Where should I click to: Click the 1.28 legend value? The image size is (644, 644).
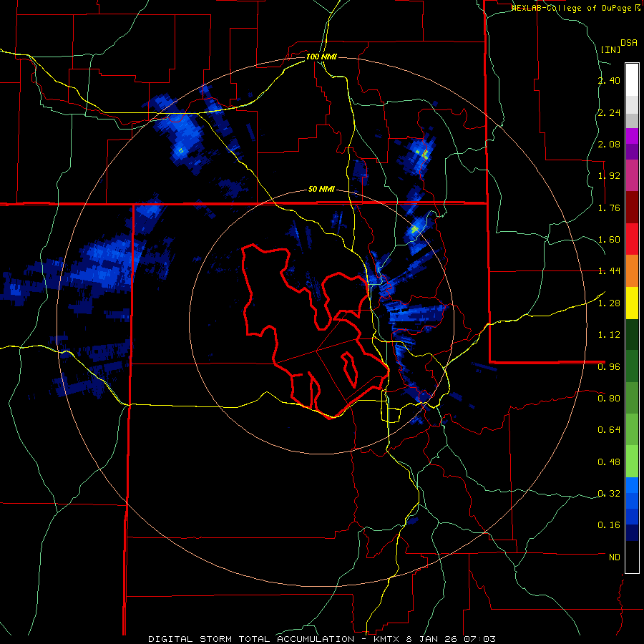609,303
